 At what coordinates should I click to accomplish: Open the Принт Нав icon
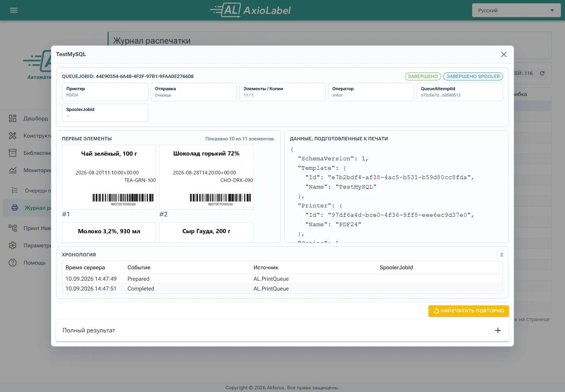tap(13, 228)
